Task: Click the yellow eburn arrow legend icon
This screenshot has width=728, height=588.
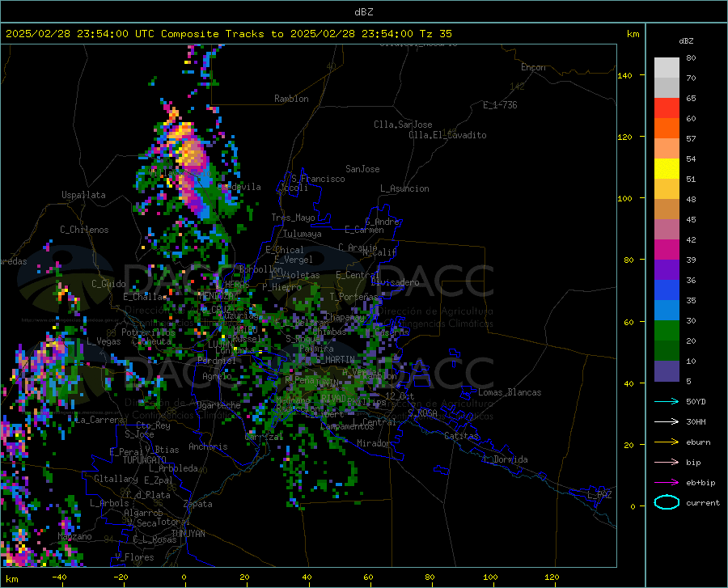Action: 667,442
